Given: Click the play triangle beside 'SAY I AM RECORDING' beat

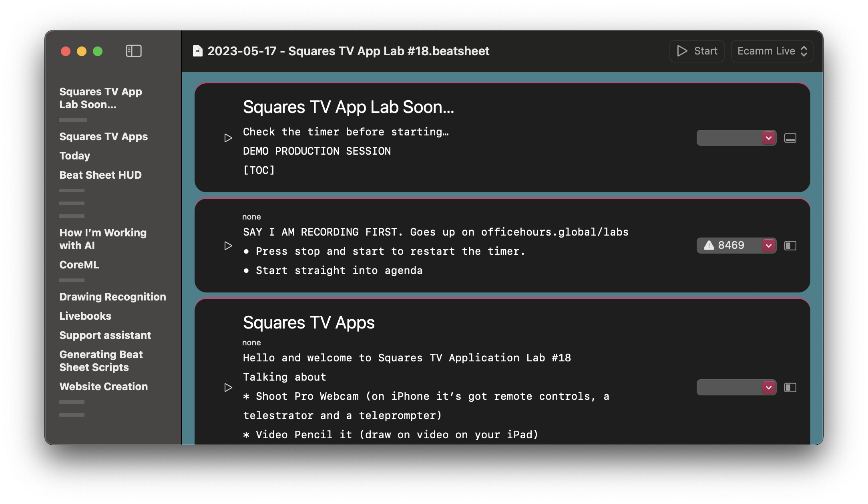Looking at the screenshot, I should coord(228,246).
